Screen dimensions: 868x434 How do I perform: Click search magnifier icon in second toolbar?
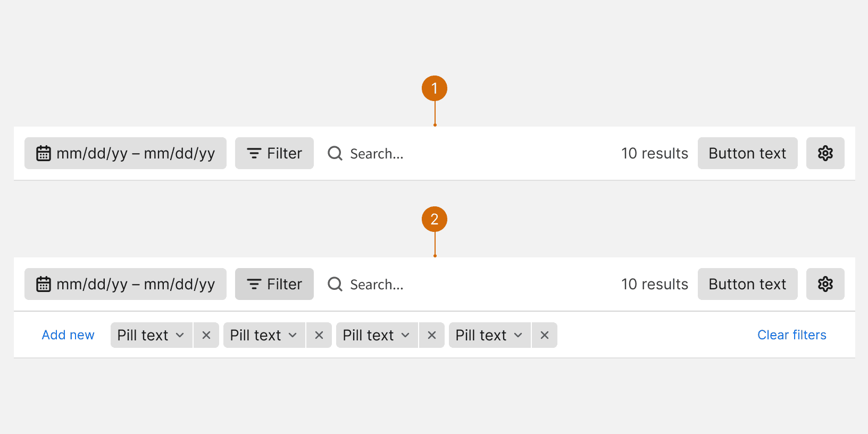coord(335,284)
